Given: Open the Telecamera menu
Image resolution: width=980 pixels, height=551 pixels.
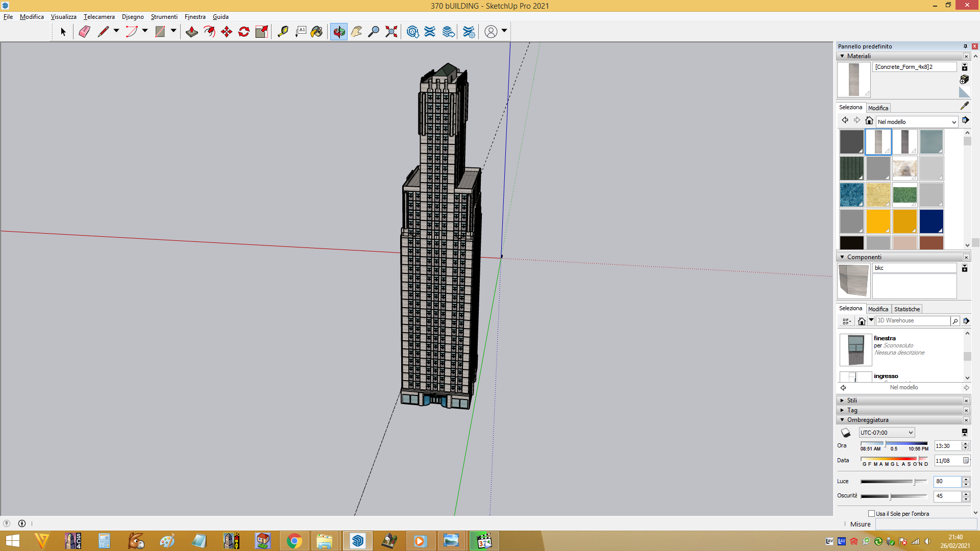Looking at the screenshot, I should pyautogui.click(x=99, y=17).
